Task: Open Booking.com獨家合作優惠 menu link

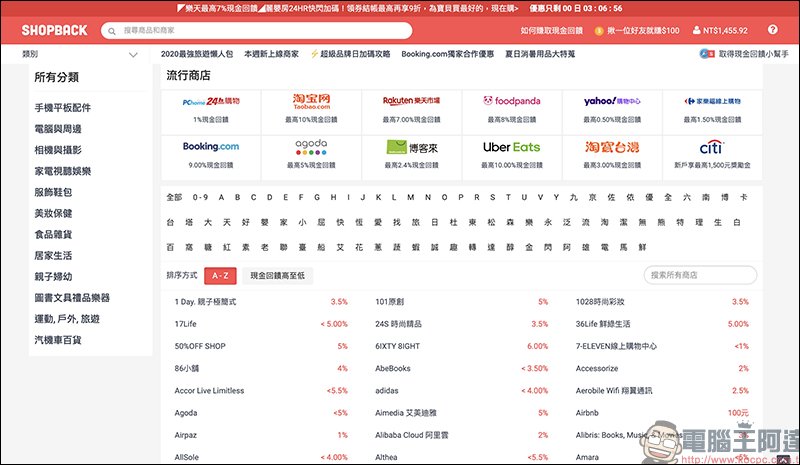Action: pos(447,54)
